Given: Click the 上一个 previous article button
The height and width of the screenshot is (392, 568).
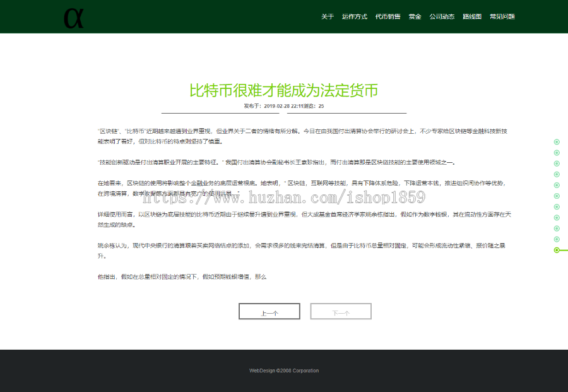Looking at the screenshot, I should (x=269, y=311).
